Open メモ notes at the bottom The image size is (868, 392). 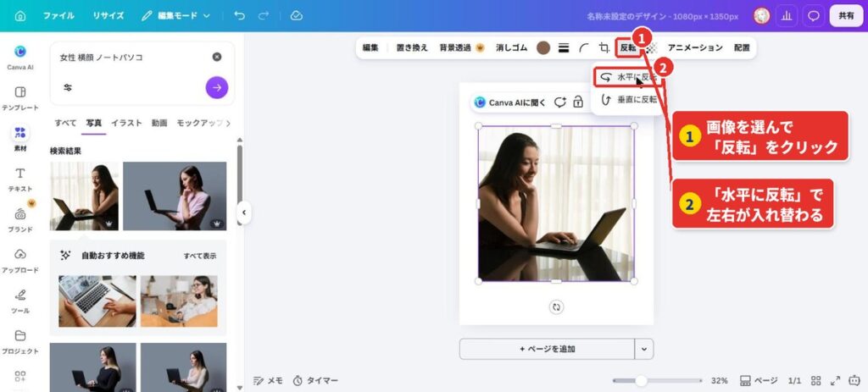click(268, 381)
